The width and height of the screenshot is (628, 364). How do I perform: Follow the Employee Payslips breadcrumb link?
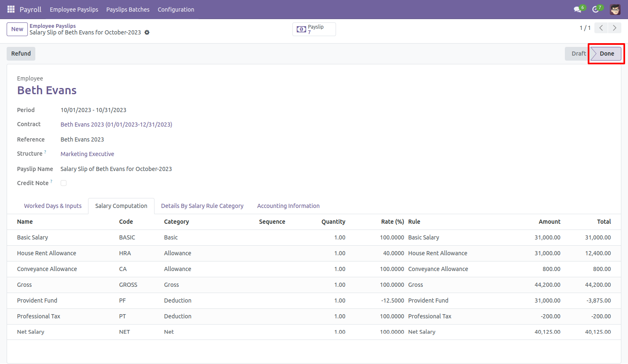tap(53, 26)
